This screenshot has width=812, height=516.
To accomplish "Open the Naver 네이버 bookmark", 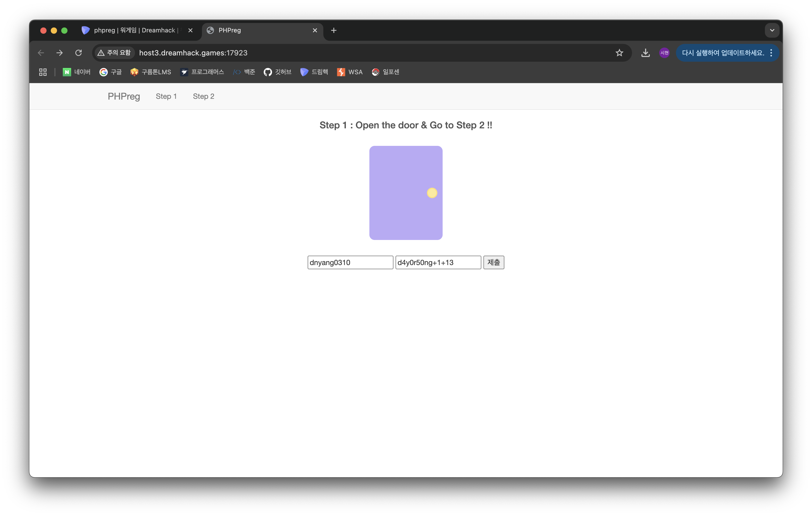I will click(x=77, y=72).
